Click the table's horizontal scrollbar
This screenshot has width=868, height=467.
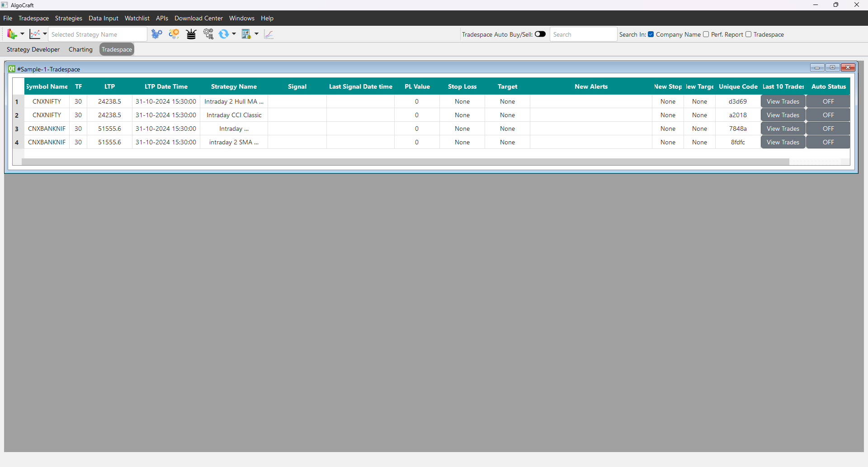click(405, 162)
